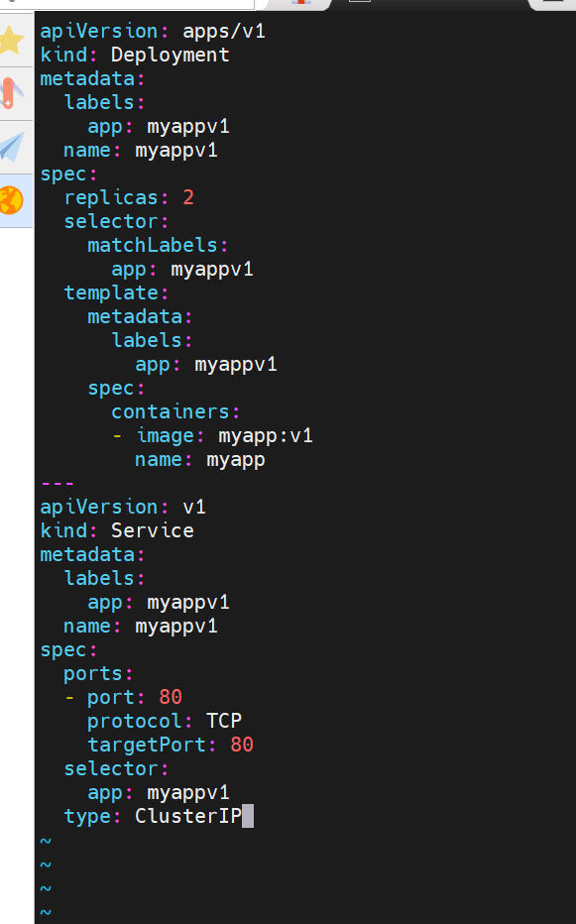This screenshot has width=576, height=924.
Task: Click the '---' document separator
Action: (x=58, y=483)
